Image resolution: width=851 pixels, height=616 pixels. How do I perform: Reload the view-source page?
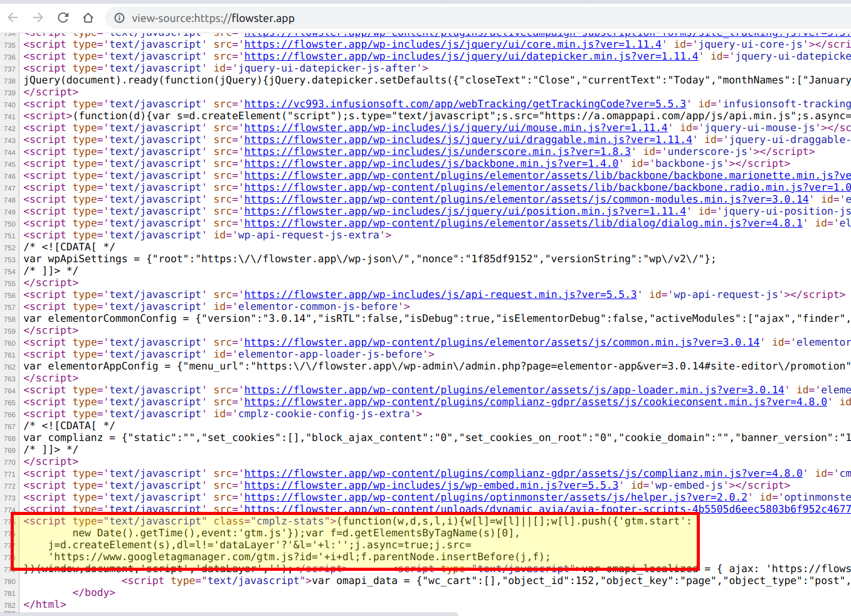63,18
